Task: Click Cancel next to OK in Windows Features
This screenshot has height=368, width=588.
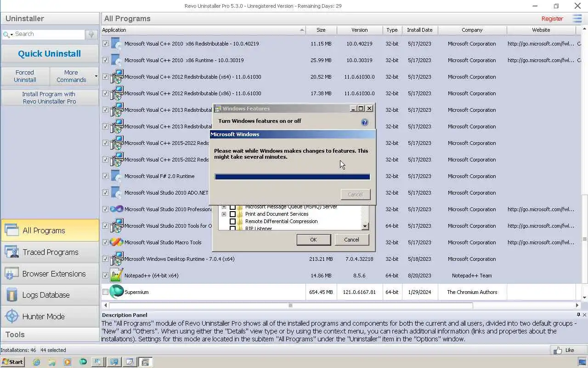Action: [x=351, y=240]
